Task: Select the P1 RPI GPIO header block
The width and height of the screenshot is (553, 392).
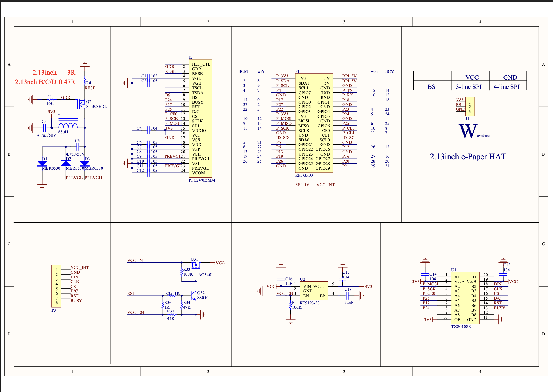Action: [x=314, y=123]
